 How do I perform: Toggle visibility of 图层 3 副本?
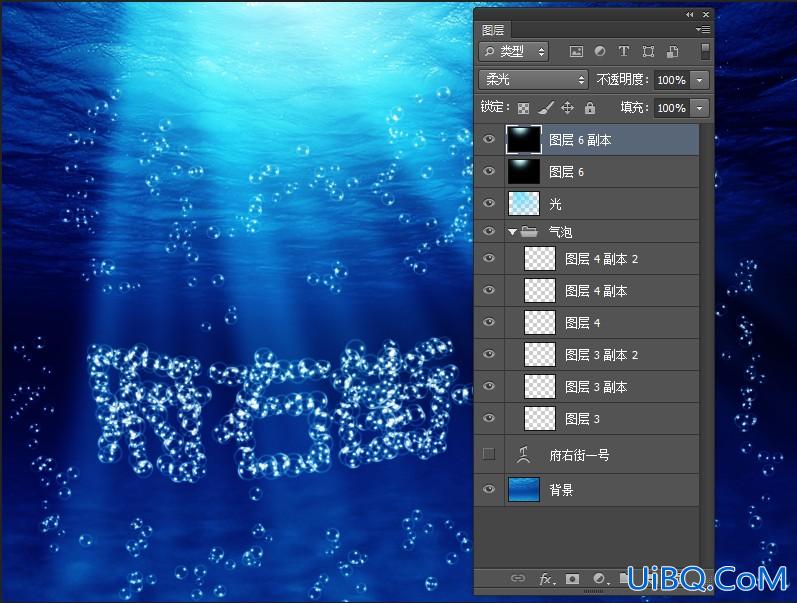point(489,386)
